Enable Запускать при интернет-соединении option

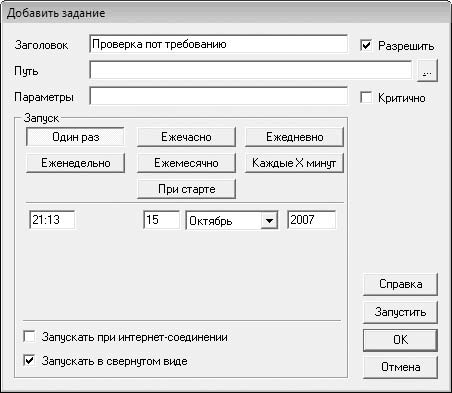(x=29, y=336)
